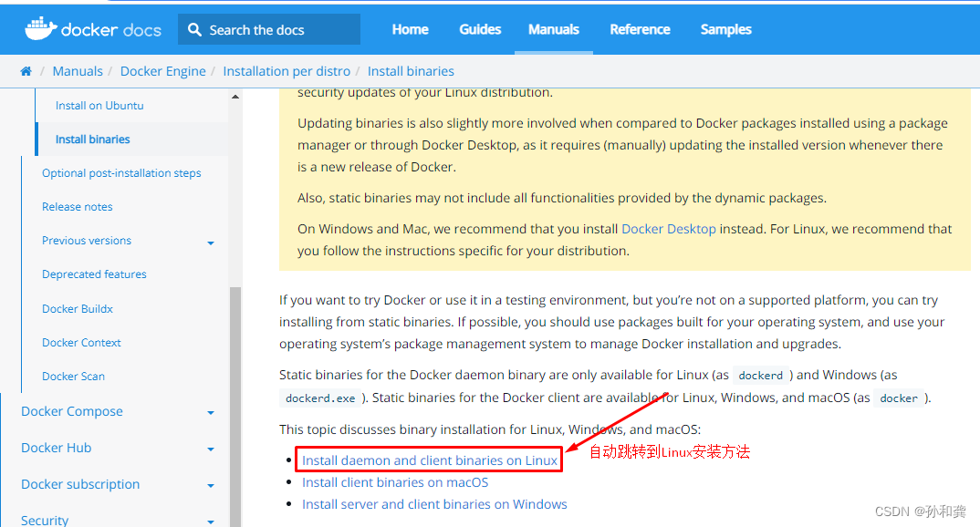Screen dimensions: 980x527
Task: Open the Guides nav item
Action: tap(480, 29)
